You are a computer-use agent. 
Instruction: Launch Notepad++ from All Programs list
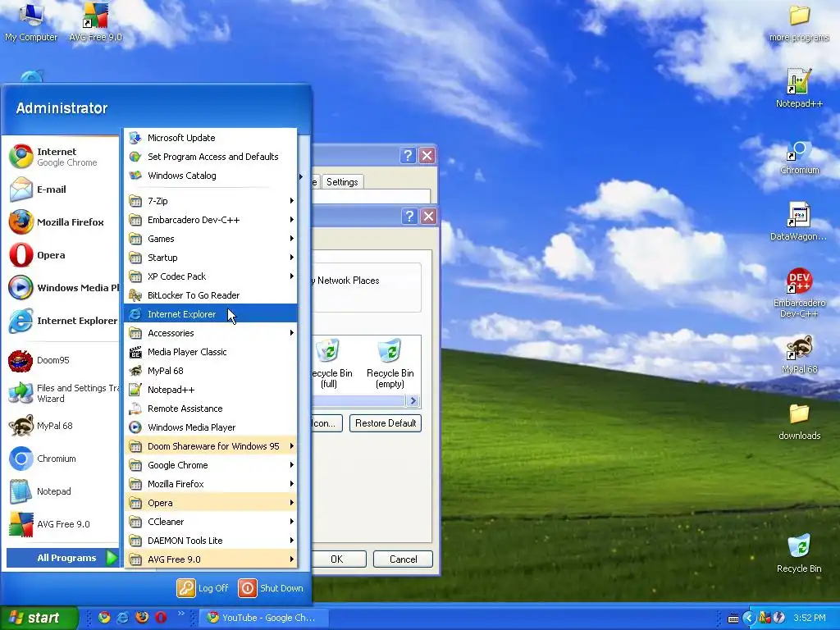pos(211,390)
